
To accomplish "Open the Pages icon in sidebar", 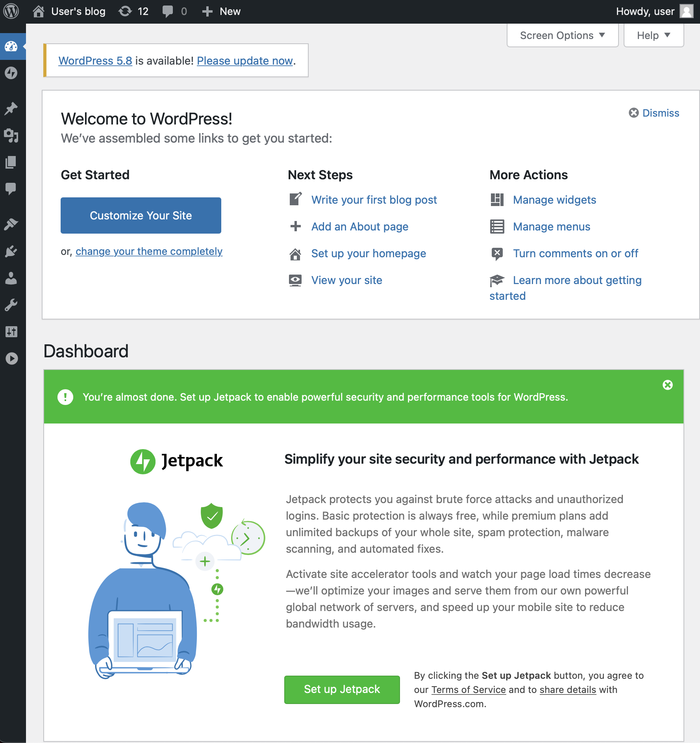I will [x=12, y=163].
